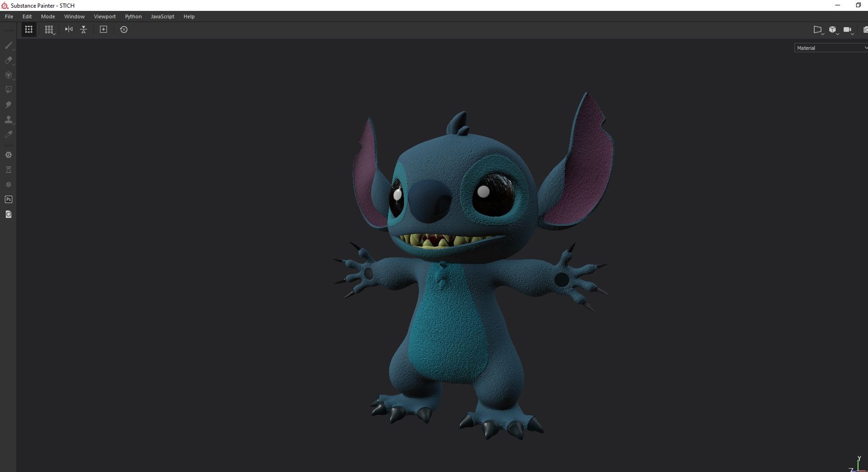Image resolution: width=868 pixels, height=472 pixels.
Task: Open the Viewport menu
Action: pyautogui.click(x=104, y=16)
